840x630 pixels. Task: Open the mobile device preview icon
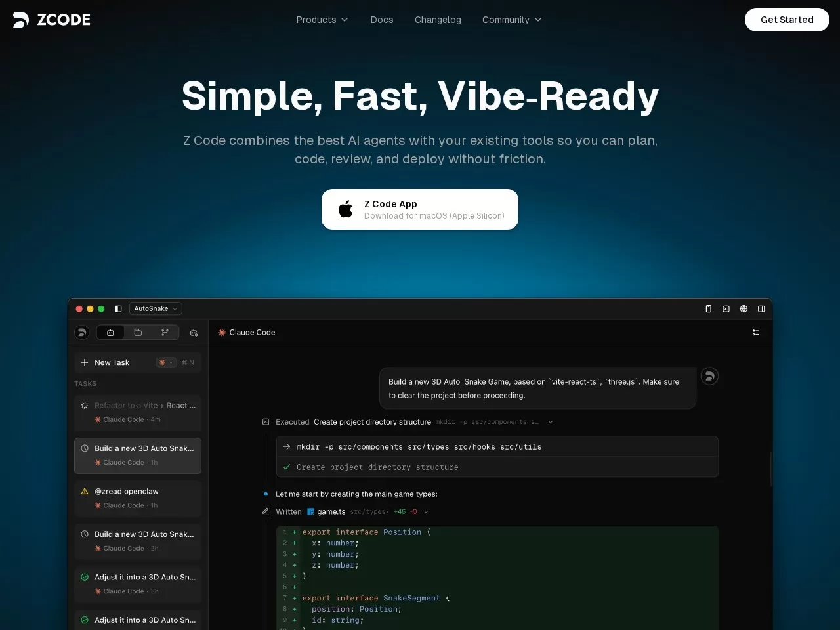point(708,308)
